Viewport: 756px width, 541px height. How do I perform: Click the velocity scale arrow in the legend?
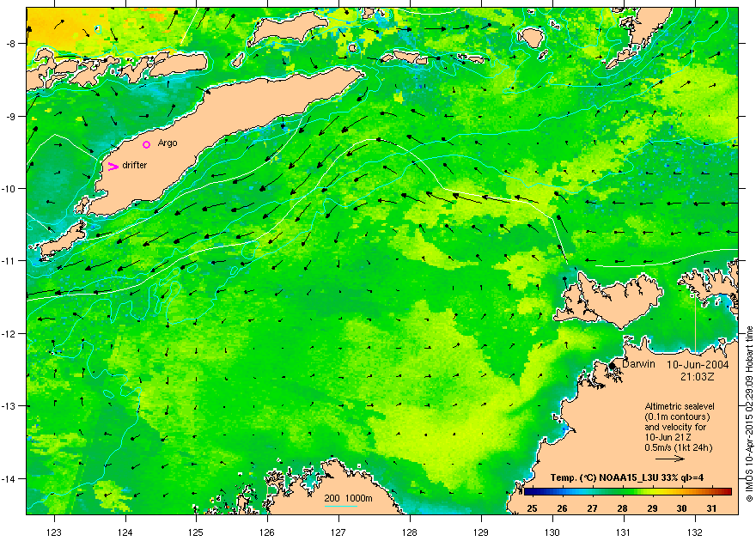pyautogui.click(x=670, y=459)
